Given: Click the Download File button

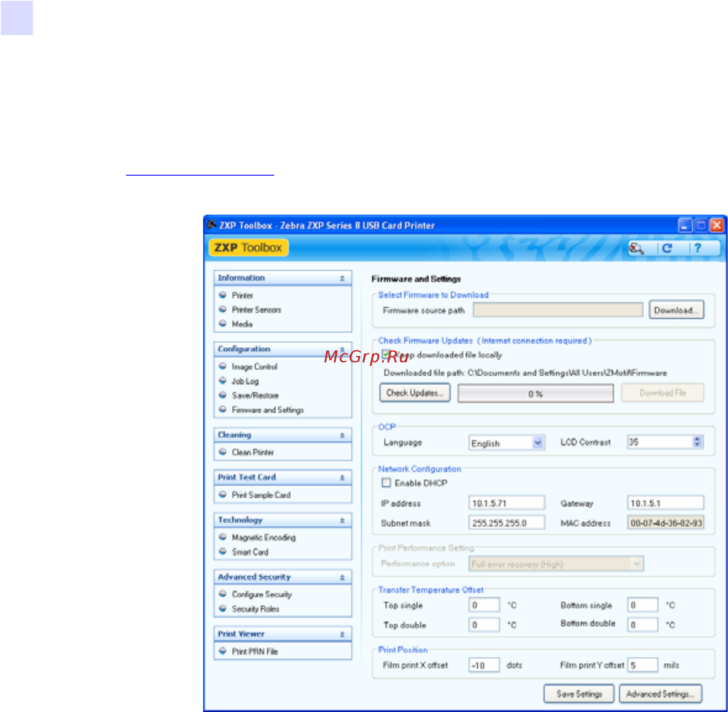Looking at the screenshot, I should (662, 393).
